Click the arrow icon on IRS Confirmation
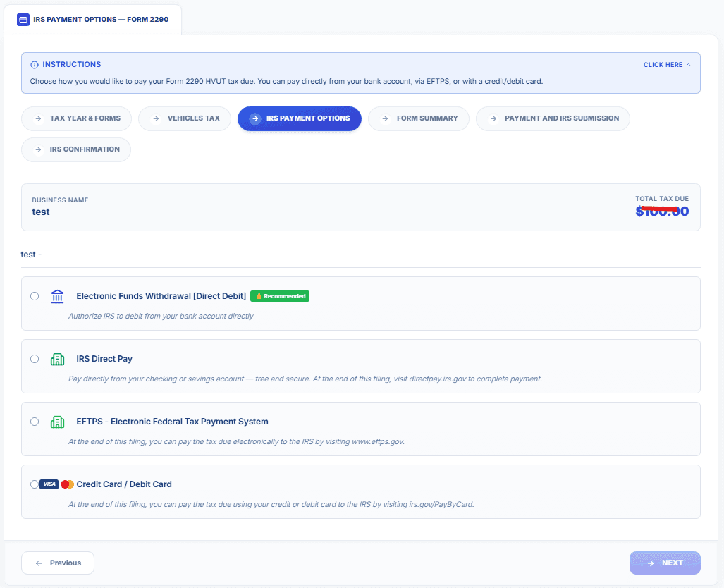This screenshot has height=588, width=724. click(38, 149)
